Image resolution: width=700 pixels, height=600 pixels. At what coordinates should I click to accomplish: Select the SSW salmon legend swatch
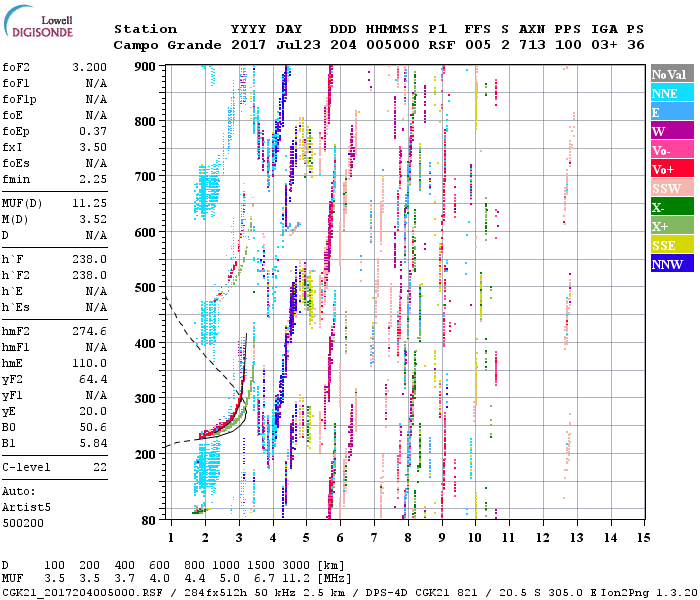pyautogui.click(x=672, y=187)
